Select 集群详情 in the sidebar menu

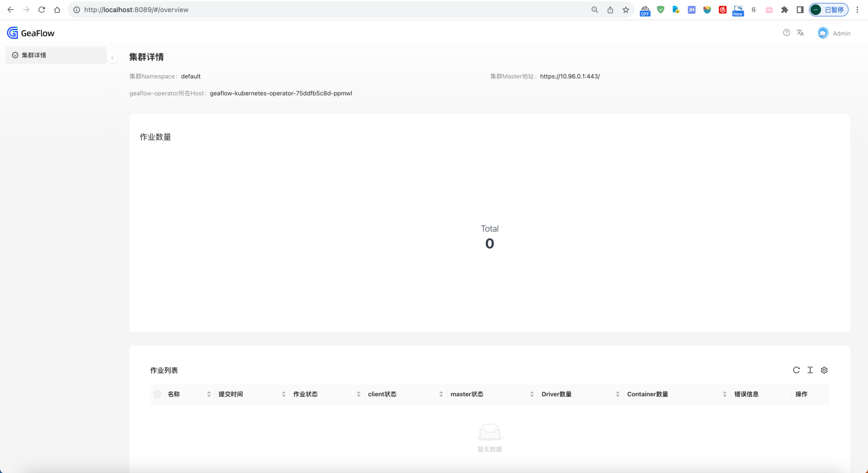click(34, 56)
